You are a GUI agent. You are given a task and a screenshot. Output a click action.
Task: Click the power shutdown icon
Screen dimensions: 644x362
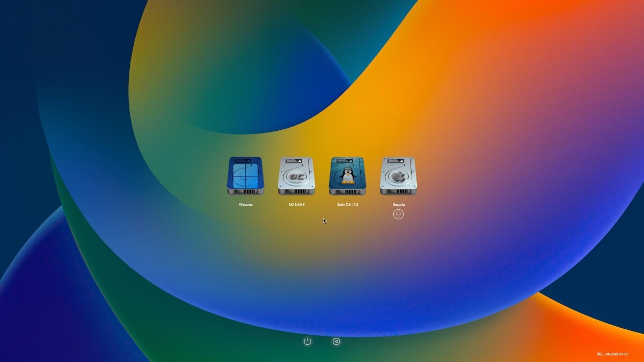pos(308,341)
